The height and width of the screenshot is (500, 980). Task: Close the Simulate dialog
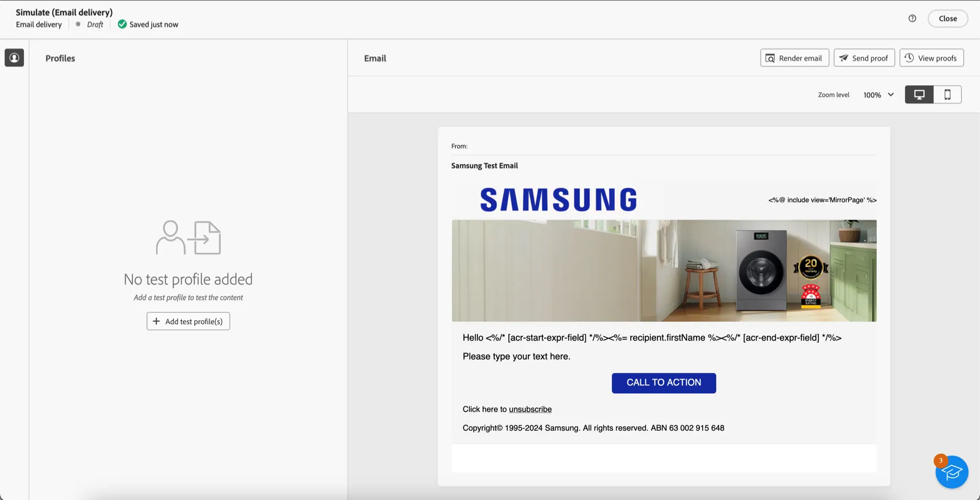pyautogui.click(x=948, y=18)
